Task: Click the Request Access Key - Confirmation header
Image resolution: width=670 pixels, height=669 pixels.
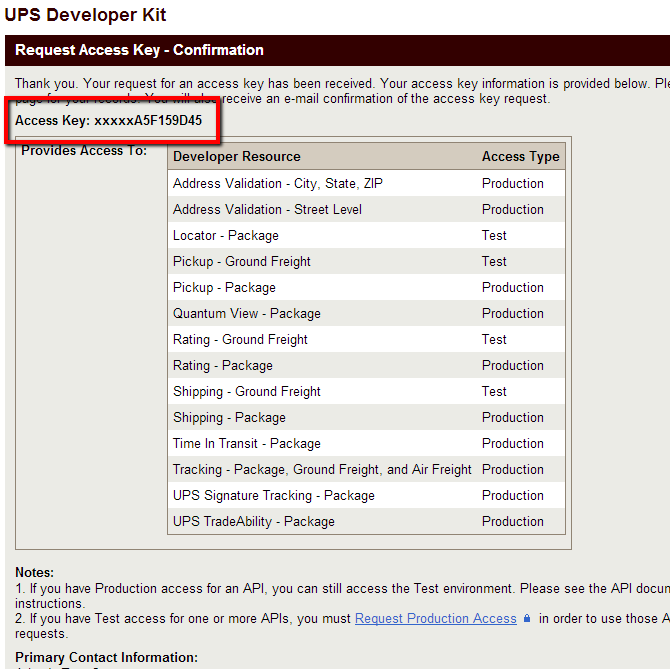Action: 139,50
